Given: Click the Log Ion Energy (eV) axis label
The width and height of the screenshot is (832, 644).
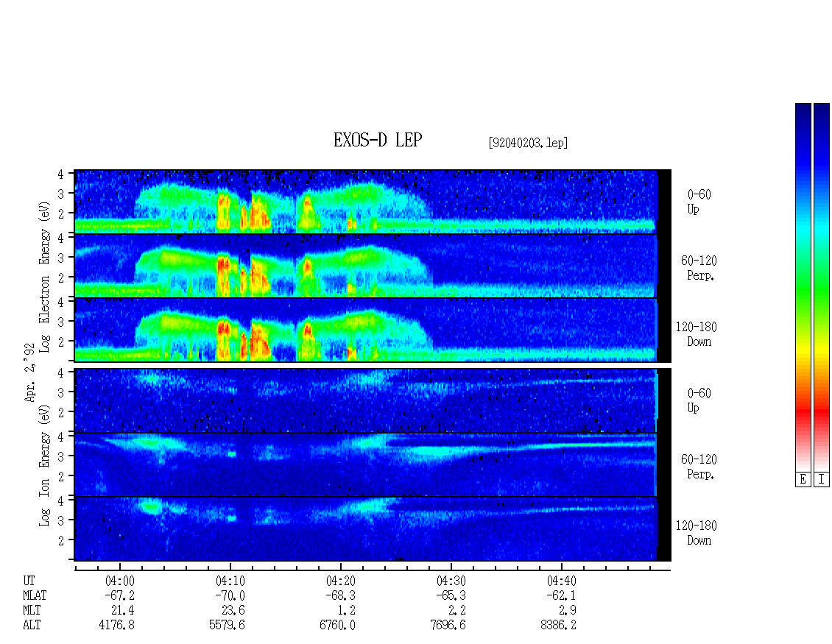Looking at the screenshot, I should pyautogui.click(x=45, y=464).
